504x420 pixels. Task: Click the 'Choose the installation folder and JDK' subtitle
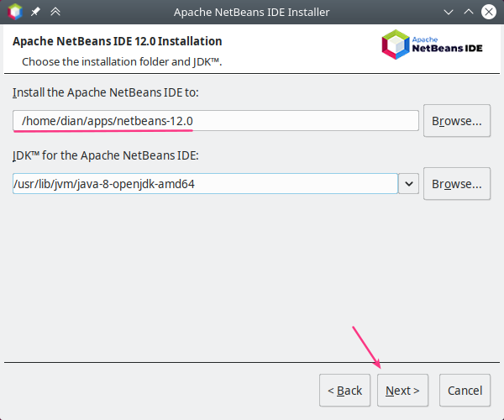click(121, 61)
